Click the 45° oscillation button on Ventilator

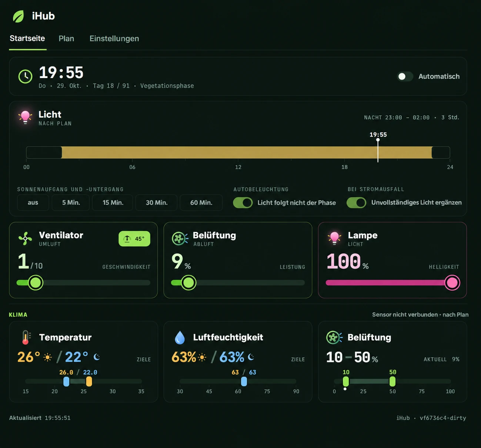coord(134,239)
